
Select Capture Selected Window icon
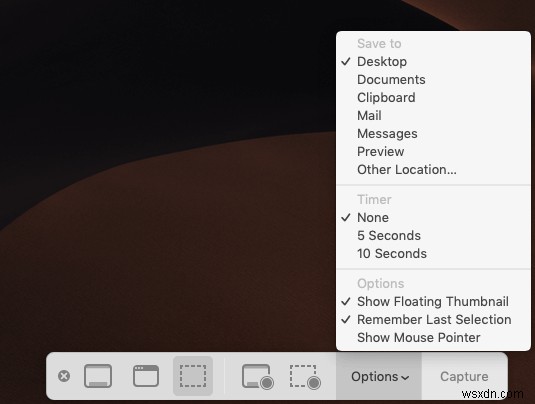point(146,376)
